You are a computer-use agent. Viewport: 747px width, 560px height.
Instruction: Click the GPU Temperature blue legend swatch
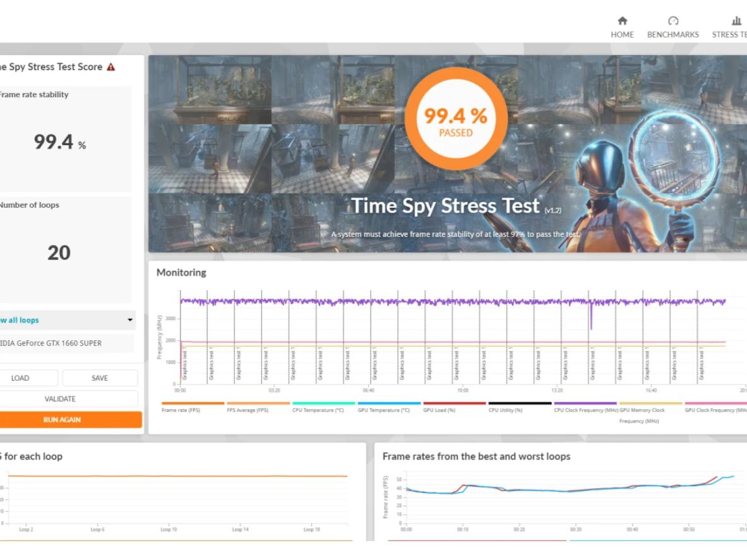click(389, 403)
